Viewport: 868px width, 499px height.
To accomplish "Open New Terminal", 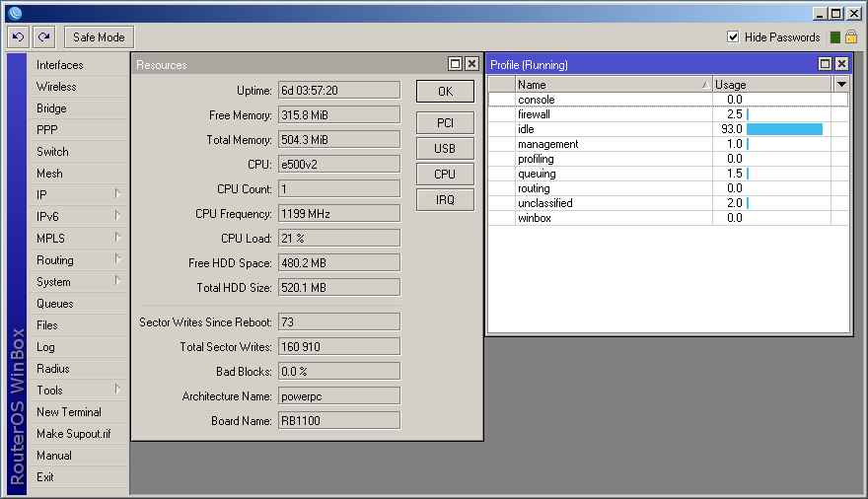I will tap(78, 411).
